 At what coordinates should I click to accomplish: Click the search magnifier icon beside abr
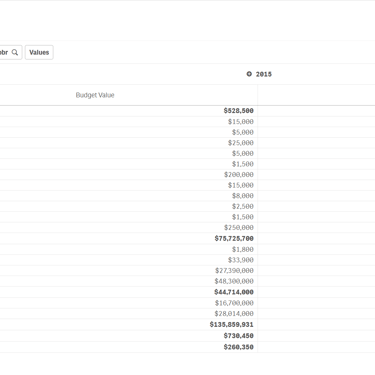(x=15, y=52)
